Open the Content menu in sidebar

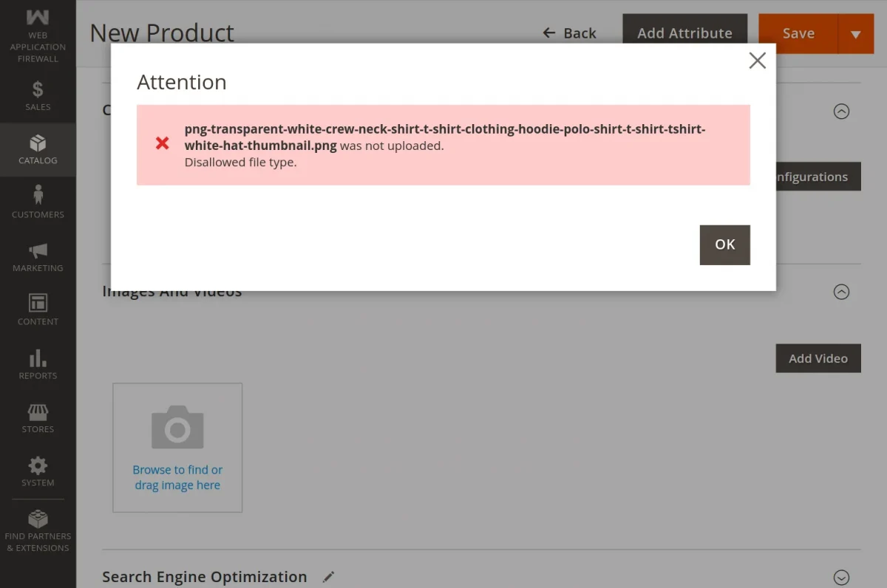pyautogui.click(x=38, y=310)
